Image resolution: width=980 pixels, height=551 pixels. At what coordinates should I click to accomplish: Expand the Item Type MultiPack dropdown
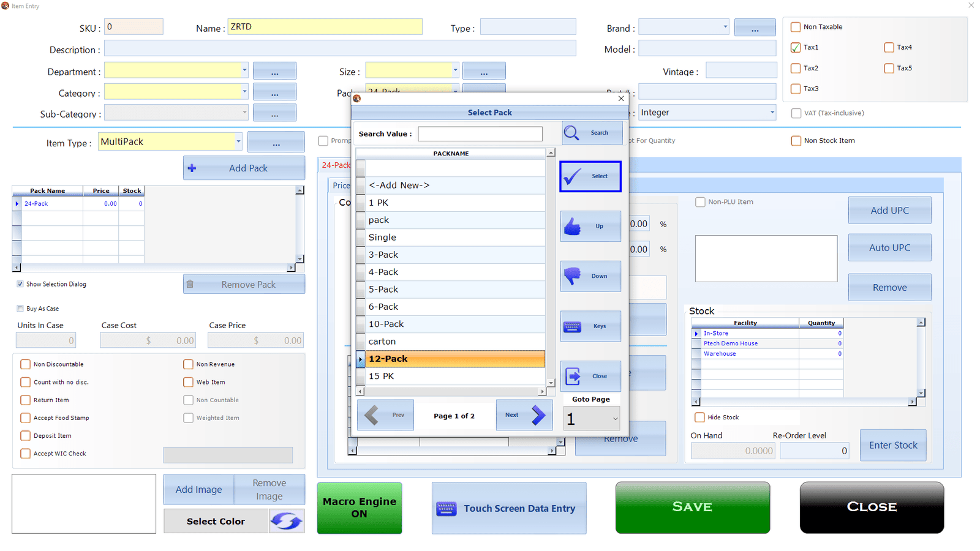point(238,141)
